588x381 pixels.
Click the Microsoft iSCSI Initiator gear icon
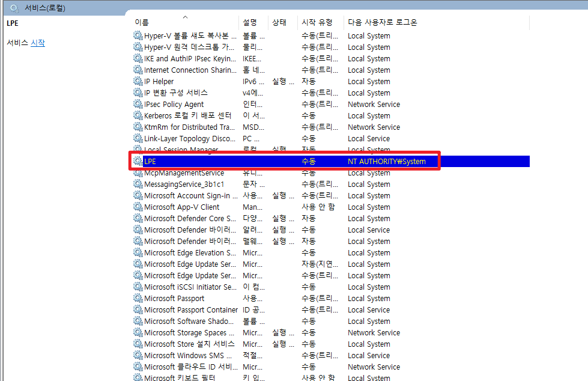pos(138,287)
